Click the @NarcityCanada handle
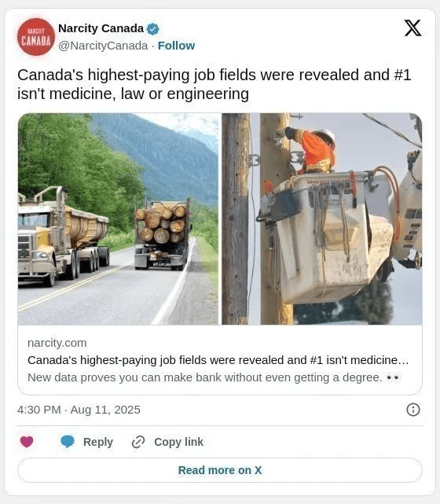 click(103, 46)
